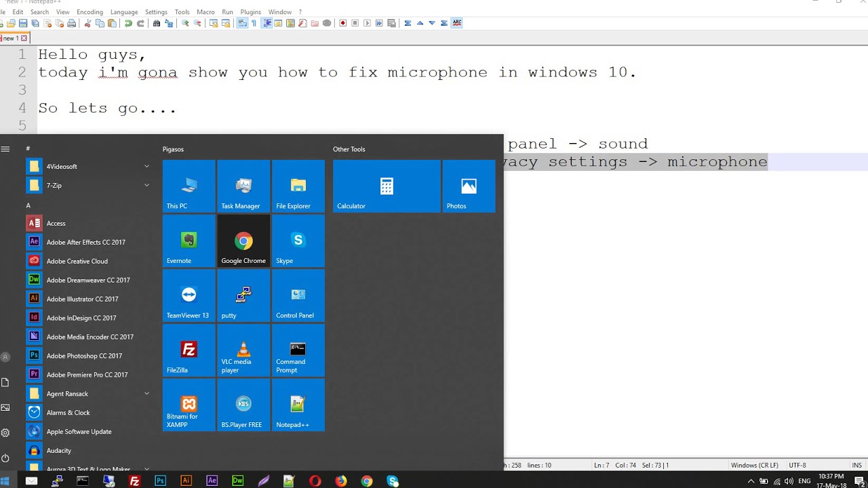Click the Zoom Out toolbar icon
Screen dimensions: 868x488
pos(197,23)
